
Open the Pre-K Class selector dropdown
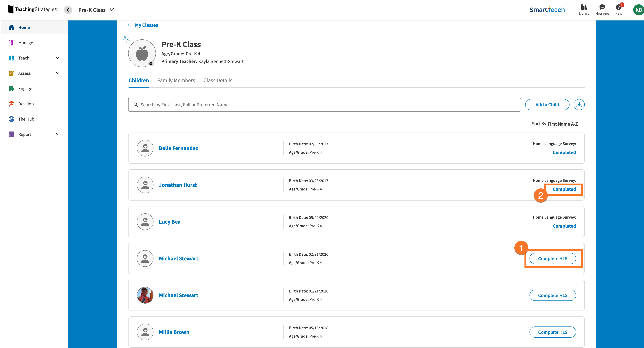(x=112, y=10)
